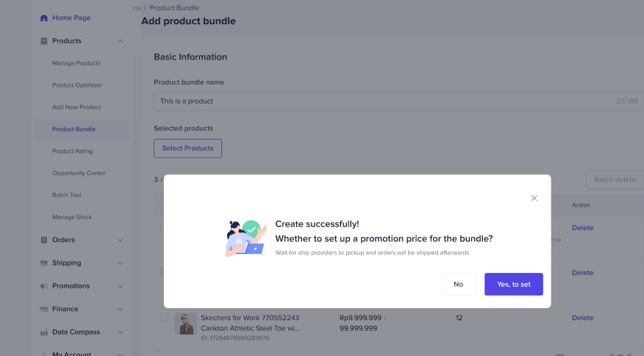The height and width of the screenshot is (356, 644).
Task: Expand the Promotions menu chevron
Action: pyautogui.click(x=121, y=286)
